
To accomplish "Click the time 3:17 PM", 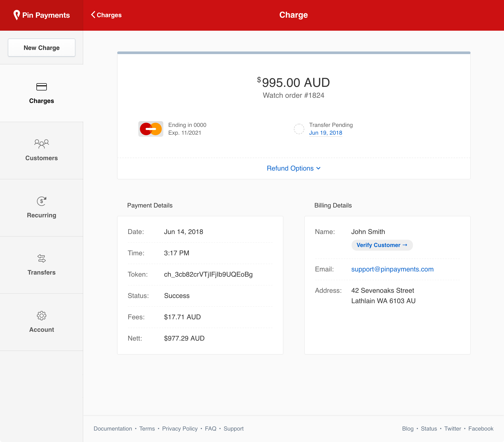I will click(x=177, y=253).
